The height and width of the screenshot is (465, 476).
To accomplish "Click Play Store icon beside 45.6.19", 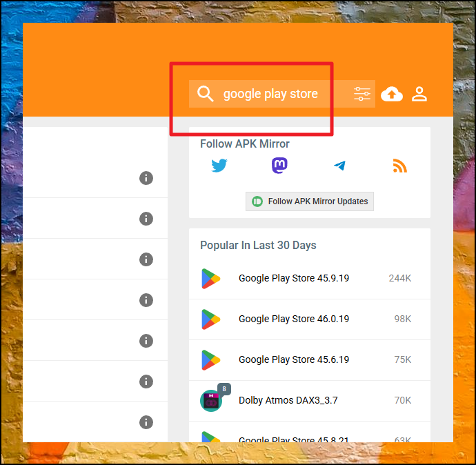I will (210, 360).
